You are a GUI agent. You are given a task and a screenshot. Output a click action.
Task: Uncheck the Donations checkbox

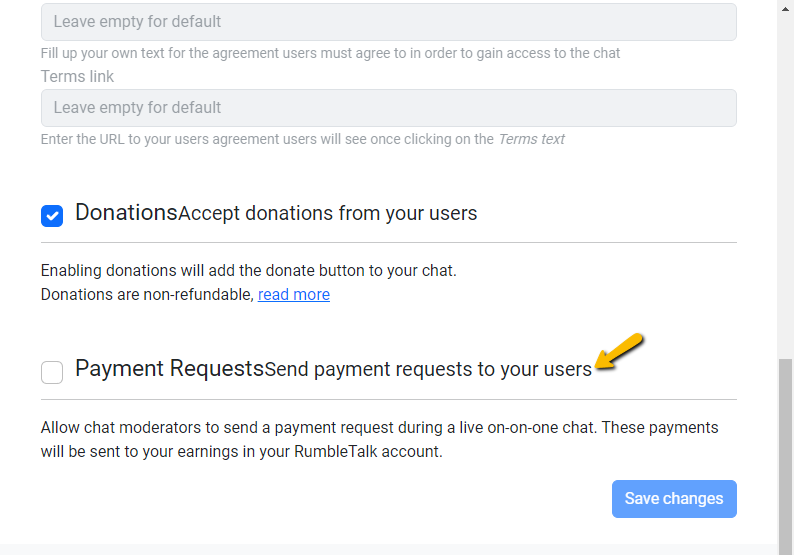[x=52, y=215]
